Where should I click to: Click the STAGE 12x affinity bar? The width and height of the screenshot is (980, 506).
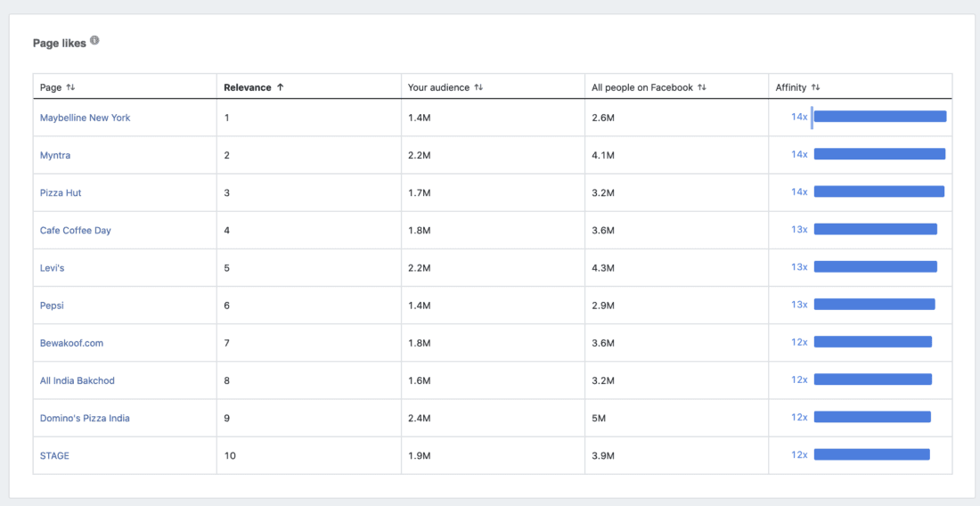(872, 454)
